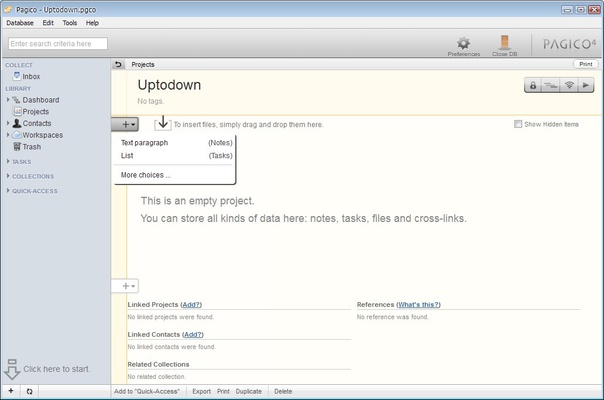
Task: Open the Edit menu
Action: pos(48,23)
